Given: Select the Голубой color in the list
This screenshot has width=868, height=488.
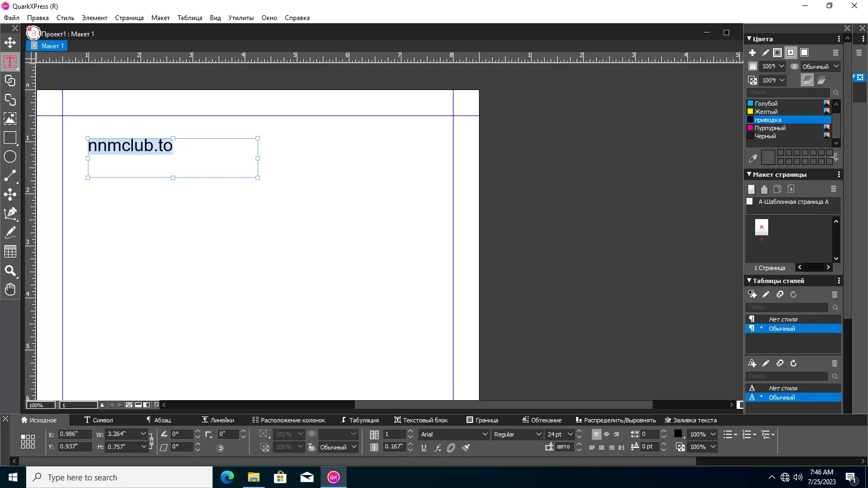Looking at the screenshot, I should (789, 104).
